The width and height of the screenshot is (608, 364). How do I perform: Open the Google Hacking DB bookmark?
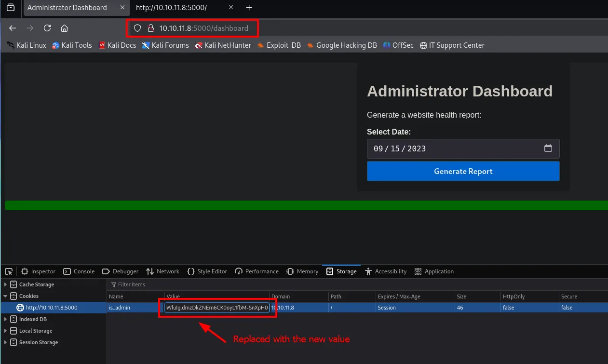coord(342,45)
